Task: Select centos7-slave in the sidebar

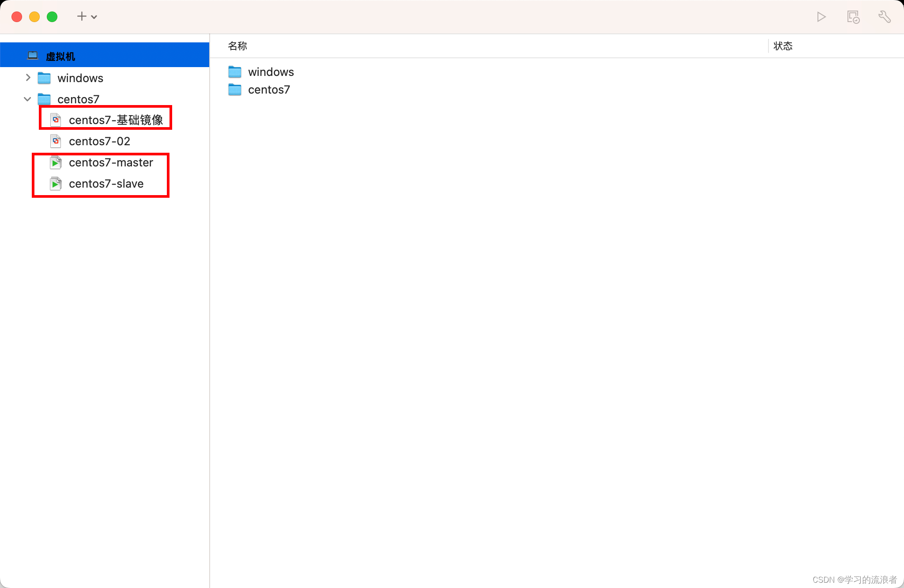Action: pyautogui.click(x=106, y=184)
